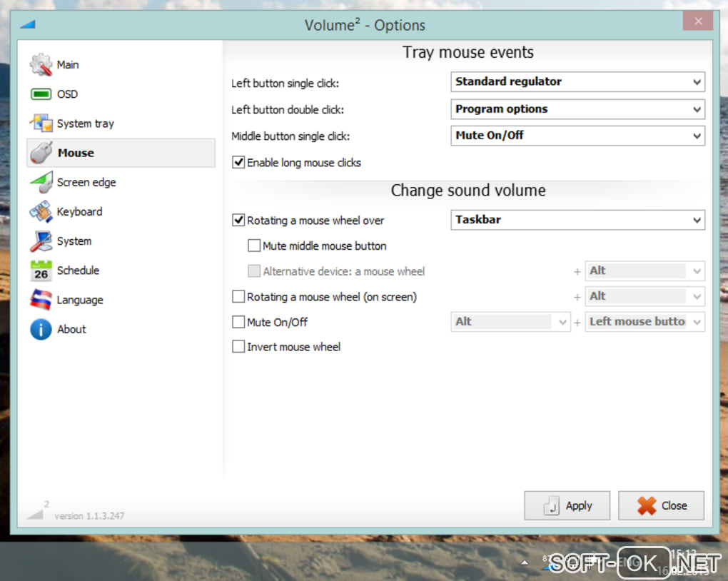Click the Mouse icon in sidebar
Image resolution: width=728 pixels, height=581 pixels.
coord(41,153)
